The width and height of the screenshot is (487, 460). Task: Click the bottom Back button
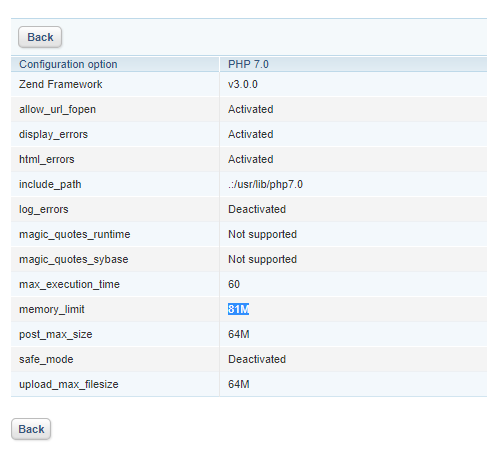tap(31, 429)
